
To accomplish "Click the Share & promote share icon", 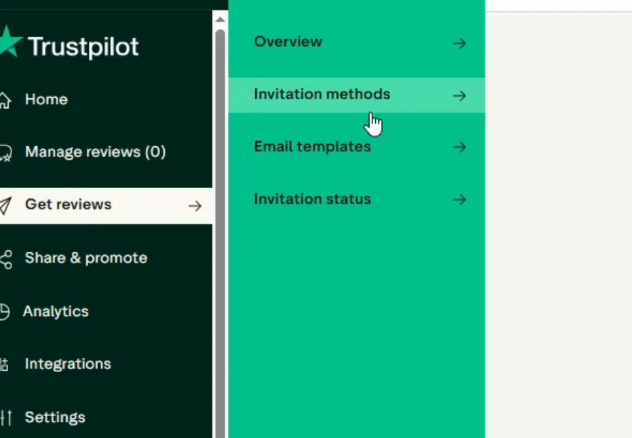I will pyautogui.click(x=6, y=259).
